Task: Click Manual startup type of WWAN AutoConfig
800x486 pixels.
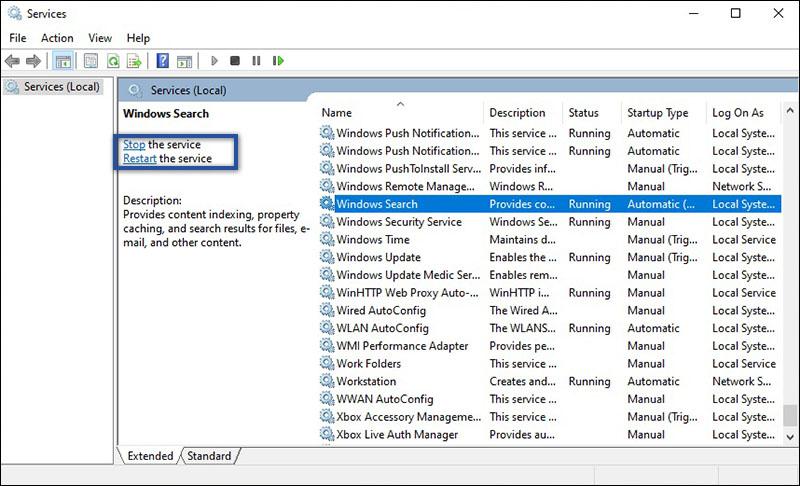Action: tap(646, 399)
